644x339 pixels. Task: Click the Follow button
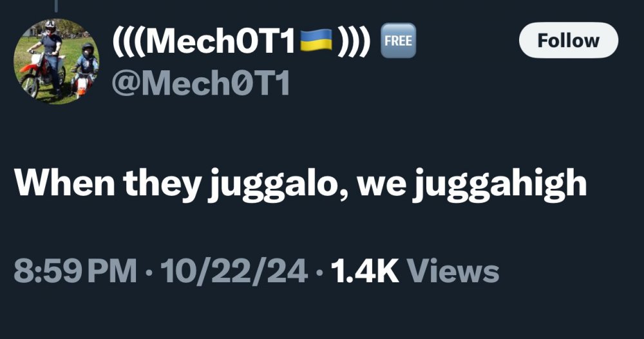coord(569,40)
